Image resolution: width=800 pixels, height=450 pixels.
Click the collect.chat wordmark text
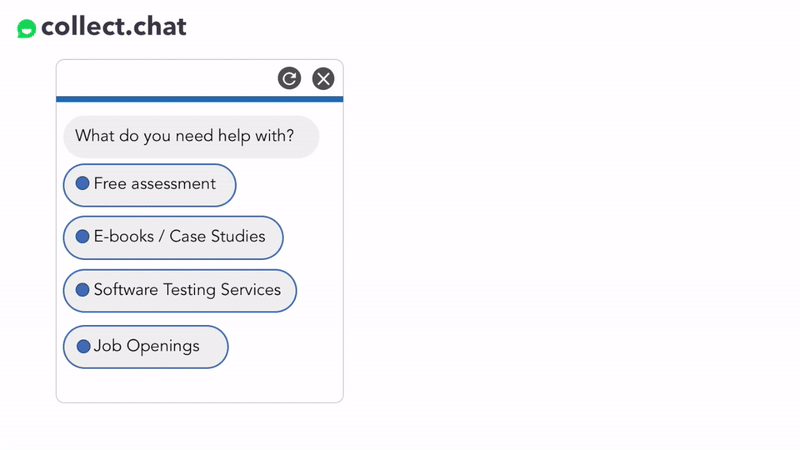click(x=114, y=27)
